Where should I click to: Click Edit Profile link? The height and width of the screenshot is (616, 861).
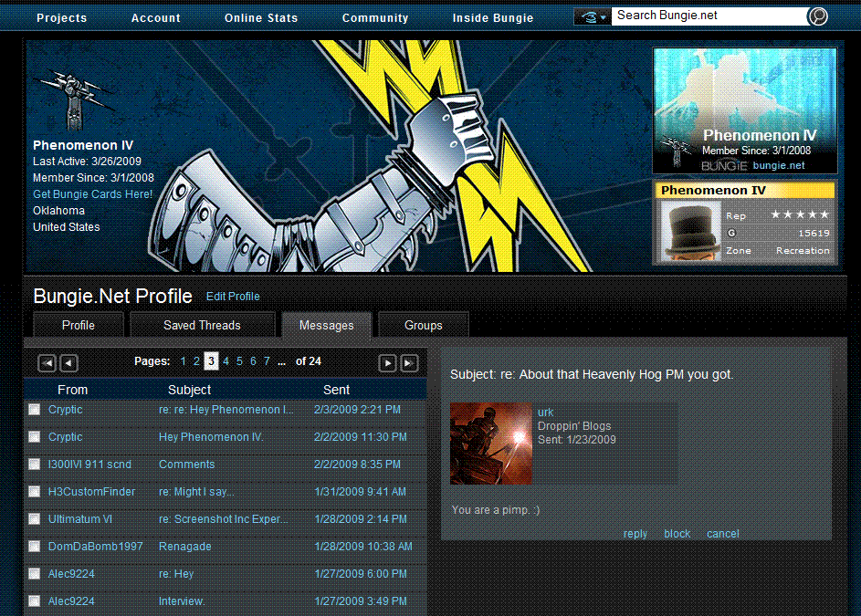pyautogui.click(x=233, y=297)
